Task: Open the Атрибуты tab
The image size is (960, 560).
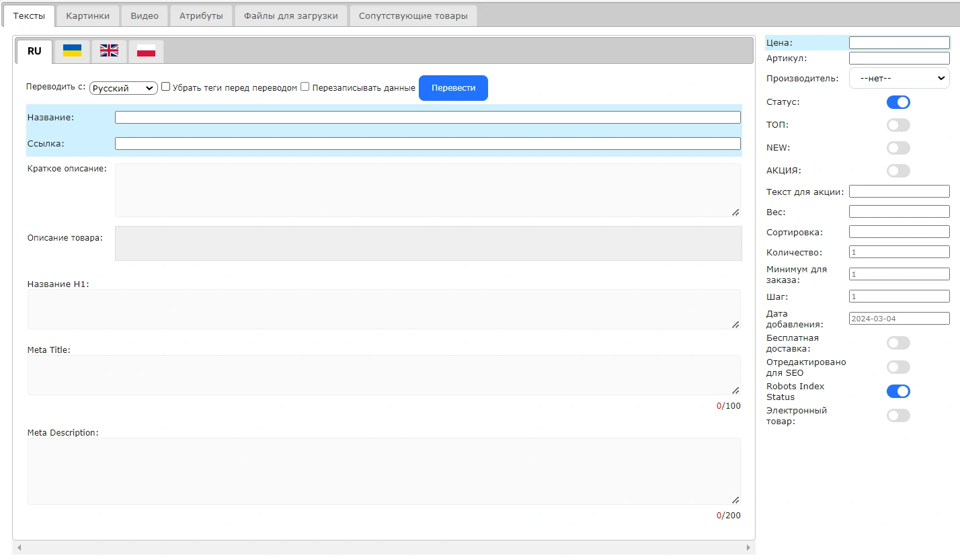Action: pos(201,15)
